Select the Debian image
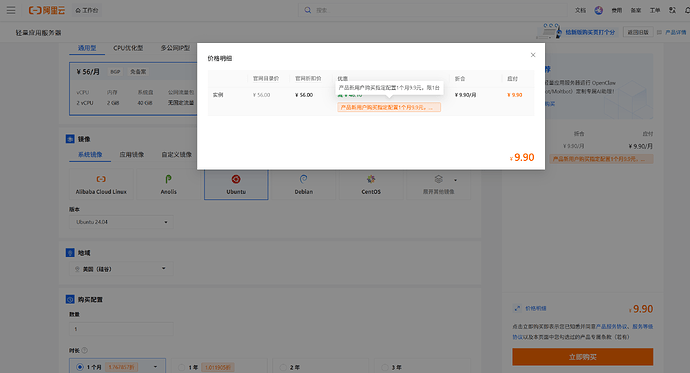The height and width of the screenshot is (373, 690). click(304, 184)
